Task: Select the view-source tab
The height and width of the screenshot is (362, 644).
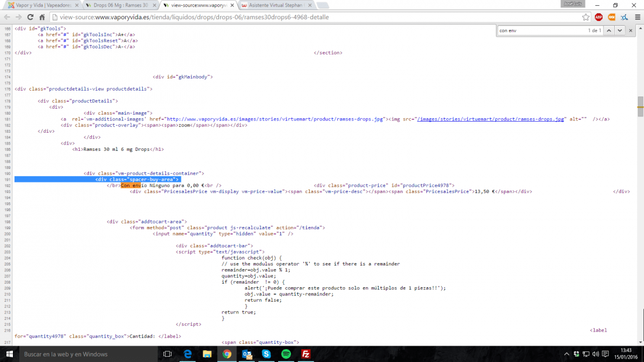Action: coord(198,5)
